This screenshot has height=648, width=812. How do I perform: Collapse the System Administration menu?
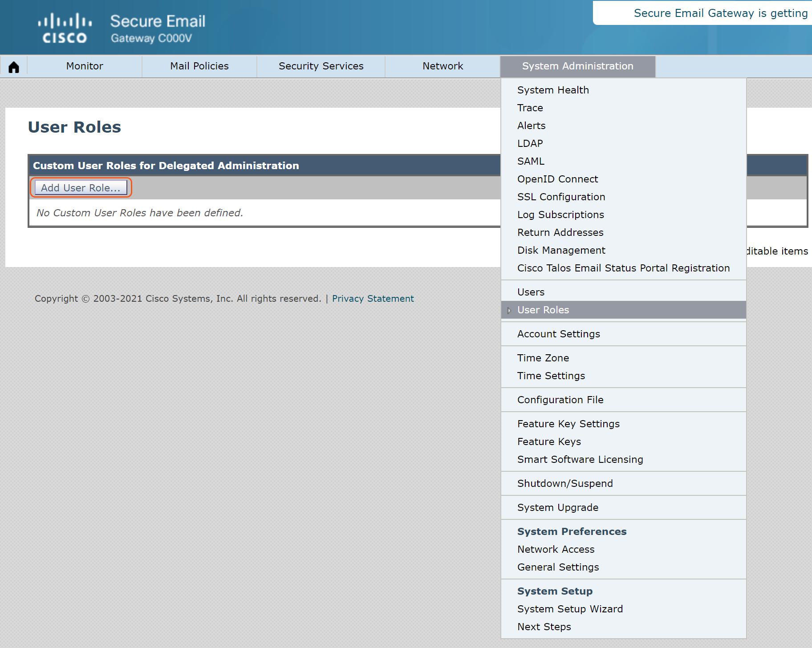click(x=577, y=66)
